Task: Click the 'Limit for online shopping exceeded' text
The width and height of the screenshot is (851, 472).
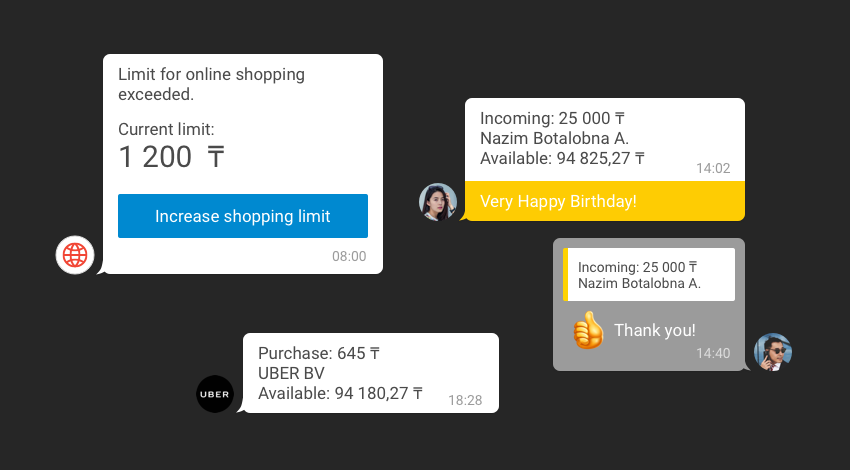Action: (211, 84)
